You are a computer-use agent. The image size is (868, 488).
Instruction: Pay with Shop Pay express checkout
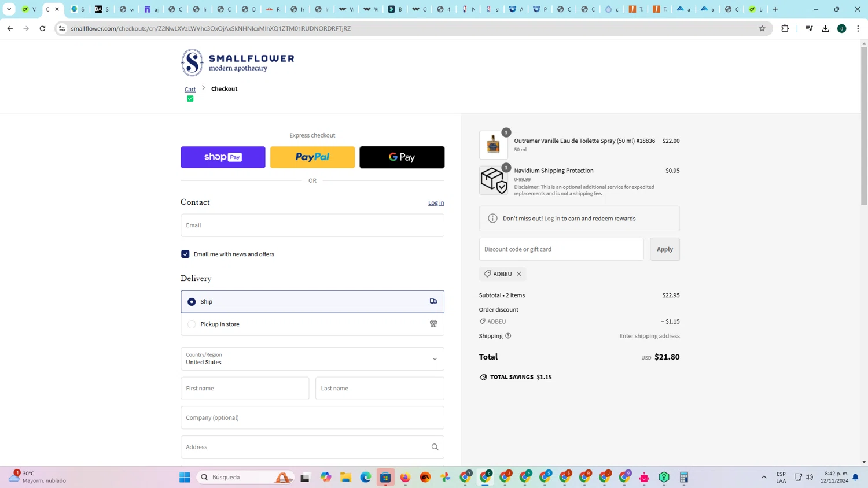tap(223, 157)
